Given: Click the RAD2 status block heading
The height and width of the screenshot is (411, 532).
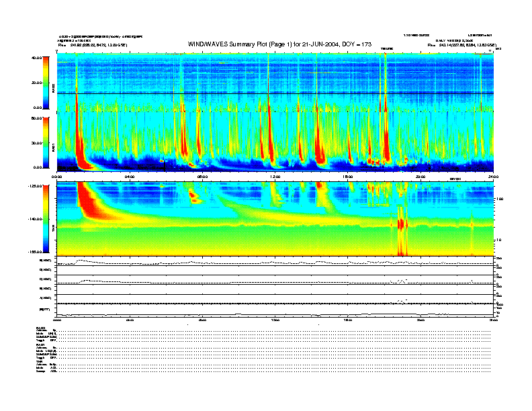Looking at the screenshot, I should [41, 328].
